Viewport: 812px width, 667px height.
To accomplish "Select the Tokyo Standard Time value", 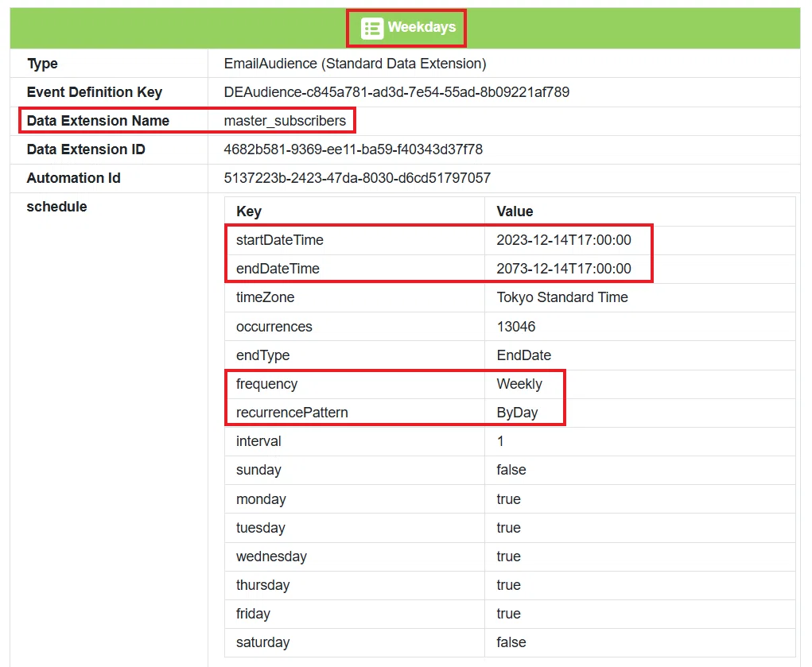I will [562, 297].
